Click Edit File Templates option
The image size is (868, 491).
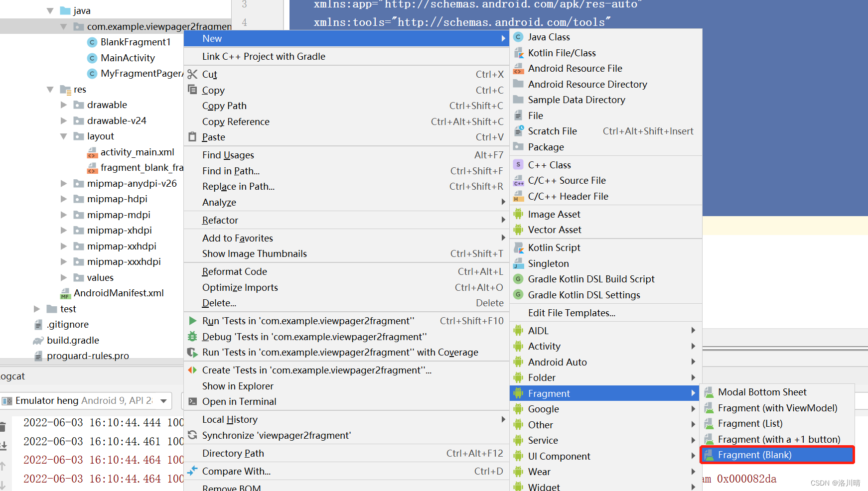pyautogui.click(x=572, y=312)
